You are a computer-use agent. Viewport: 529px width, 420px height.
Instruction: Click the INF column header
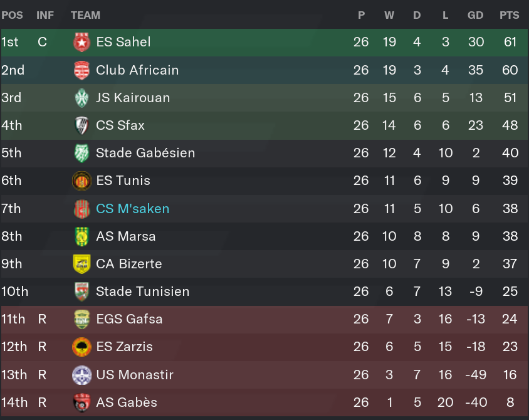[x=45, y=15]
